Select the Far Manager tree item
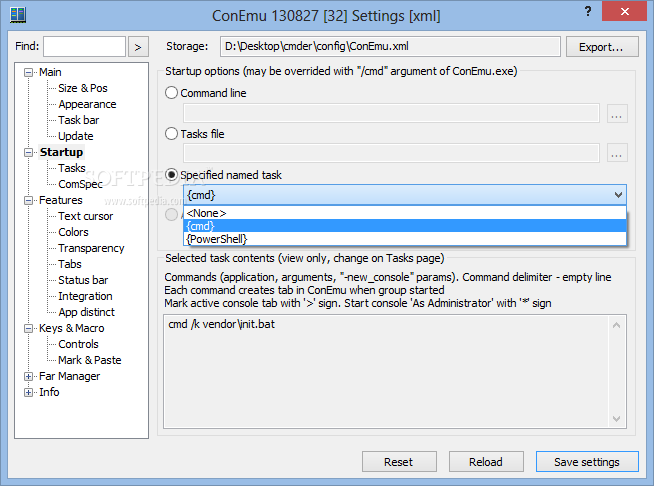Viewport: 654px width, 486px height. tap(70, 376)
